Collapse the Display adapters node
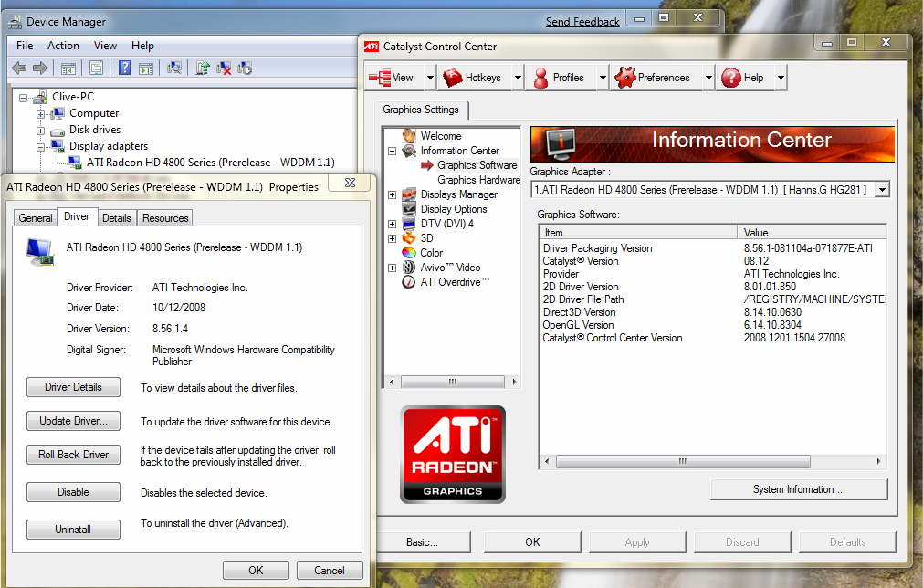 [x=40, y=147]
